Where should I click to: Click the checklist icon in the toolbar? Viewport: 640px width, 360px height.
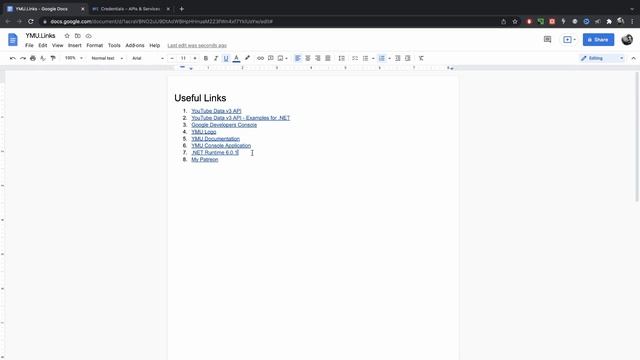355,58
